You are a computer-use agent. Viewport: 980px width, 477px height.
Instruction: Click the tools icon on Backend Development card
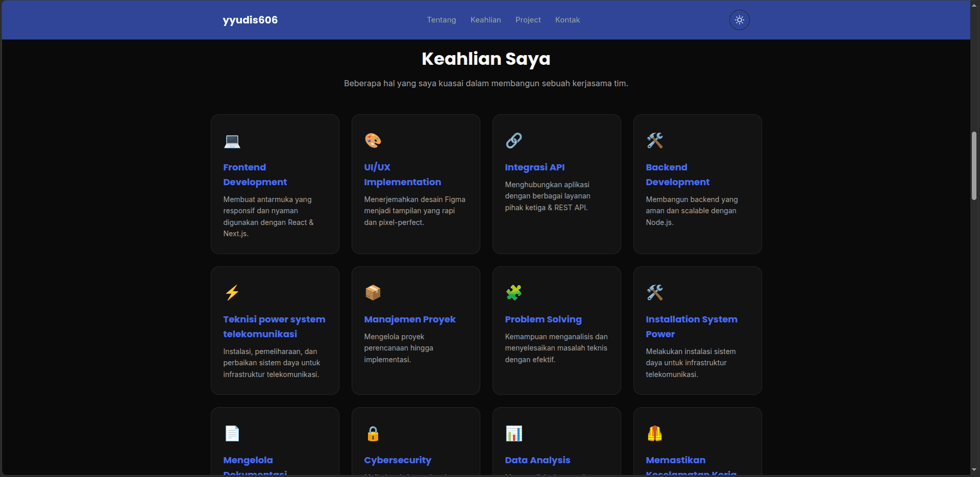pos(655,140)
